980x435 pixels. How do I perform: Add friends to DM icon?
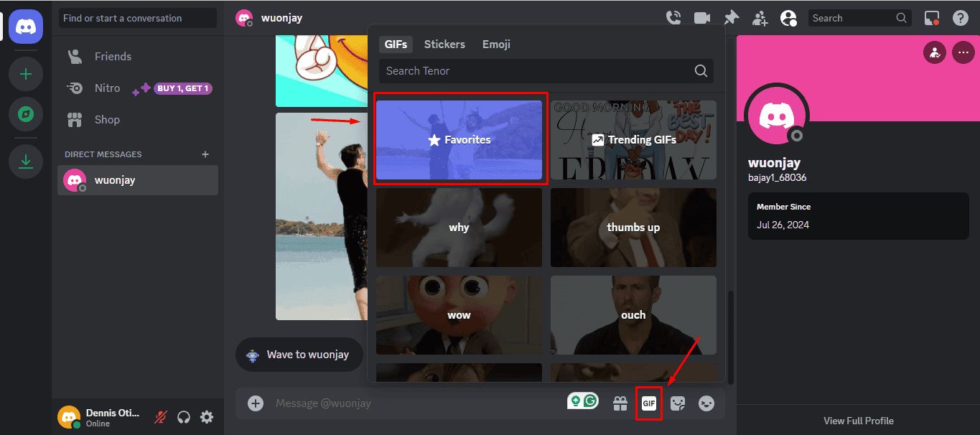click(x=760, y=18)
